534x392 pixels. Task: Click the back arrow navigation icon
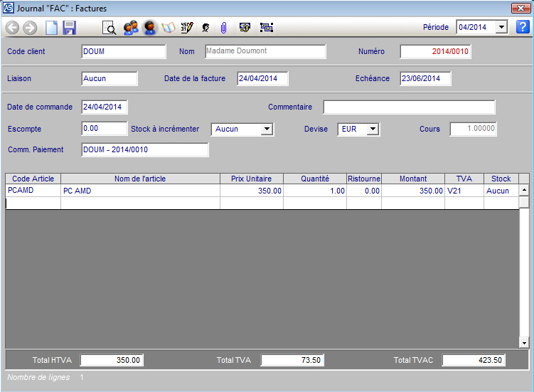pos(12,28)
